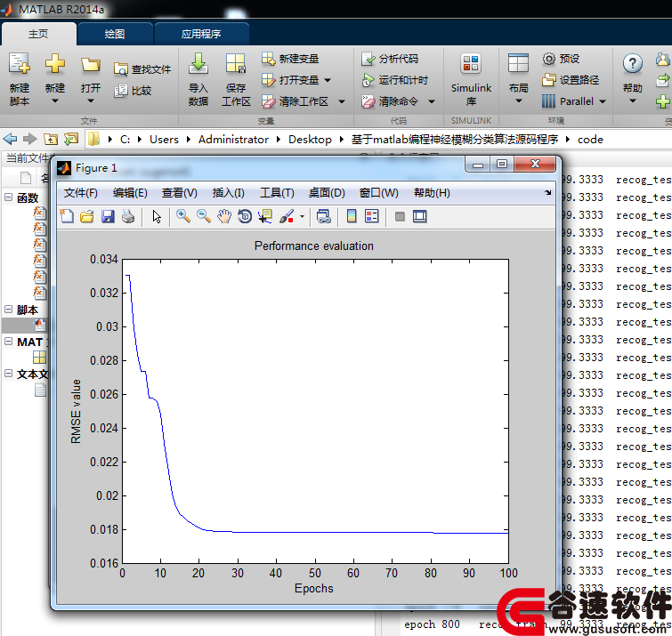This screenshot has height=636, width=672.
Task: Select the Edit Plot arrow tool
Action: pyautogui.click(x=157, y=217)
